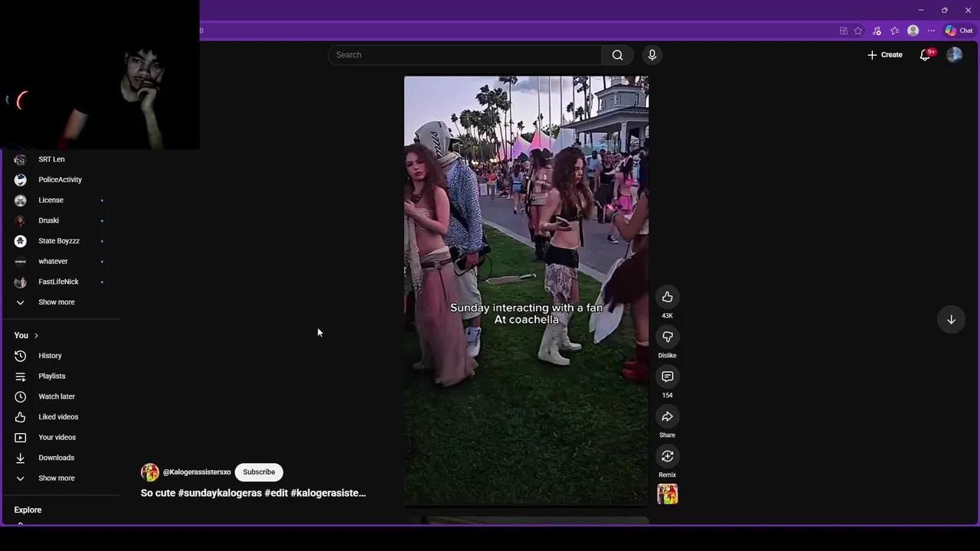Share this Short
Screen dimensions: 980x551
668,416
